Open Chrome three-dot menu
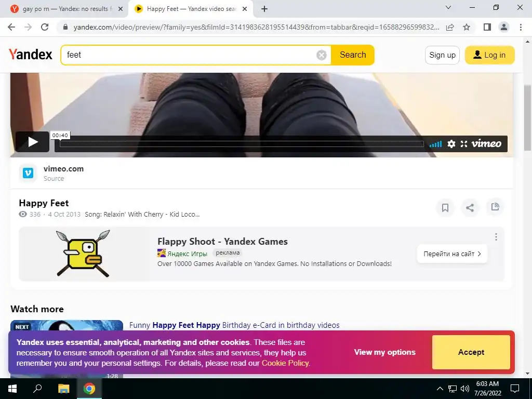The width and height of the screenshot is (532, 399). point(521,27)
